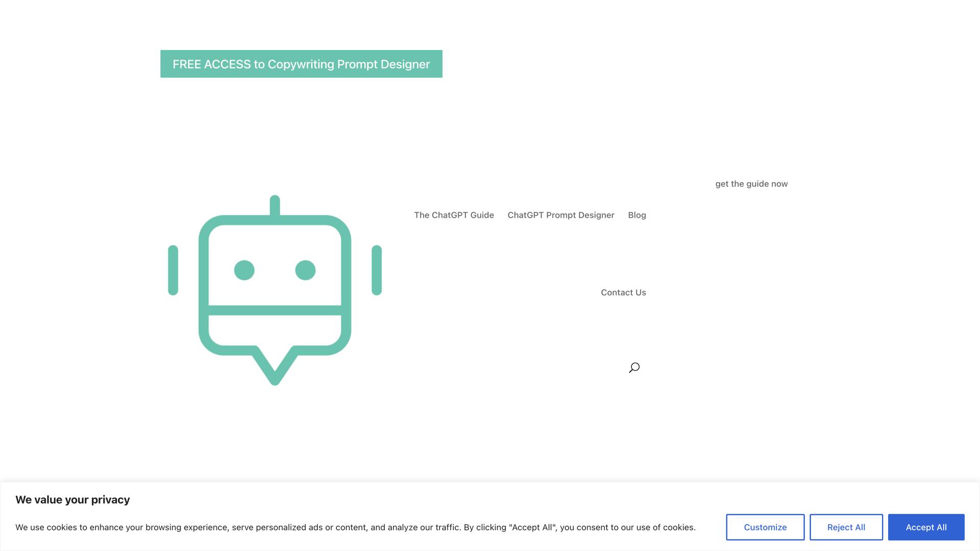Click the cookie consent description text
Screen dimensions: 980x551
[355, 528]
